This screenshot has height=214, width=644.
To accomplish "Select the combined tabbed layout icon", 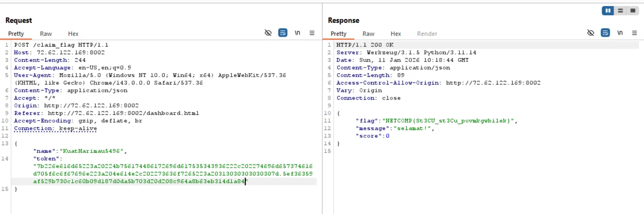I will 632,11.
